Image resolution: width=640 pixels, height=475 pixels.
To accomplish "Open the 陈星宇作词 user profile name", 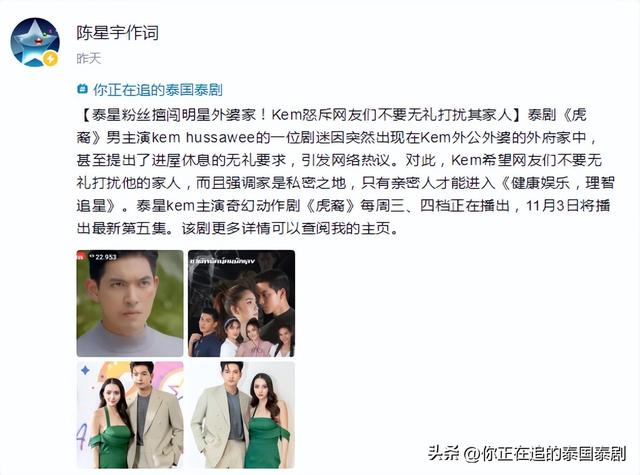I will coord(118,33).
